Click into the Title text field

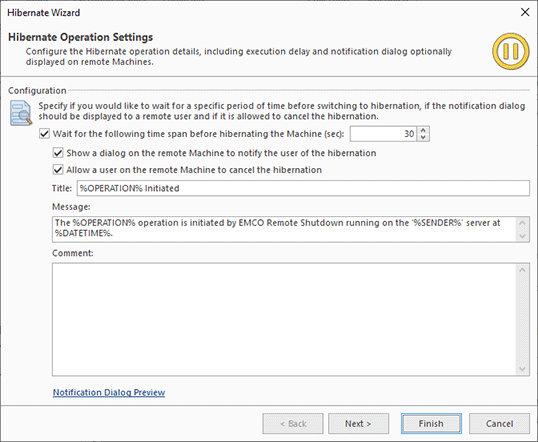(x=303, y=188)
